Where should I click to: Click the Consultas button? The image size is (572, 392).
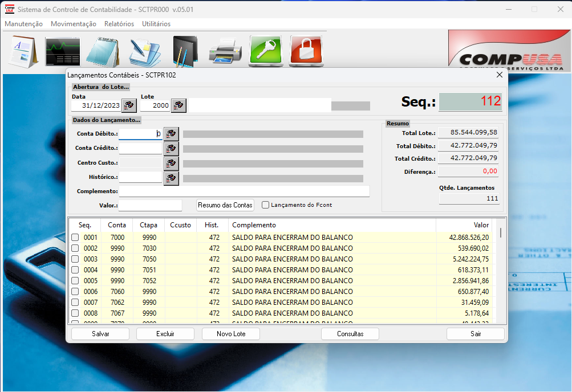tap(350, 334)
